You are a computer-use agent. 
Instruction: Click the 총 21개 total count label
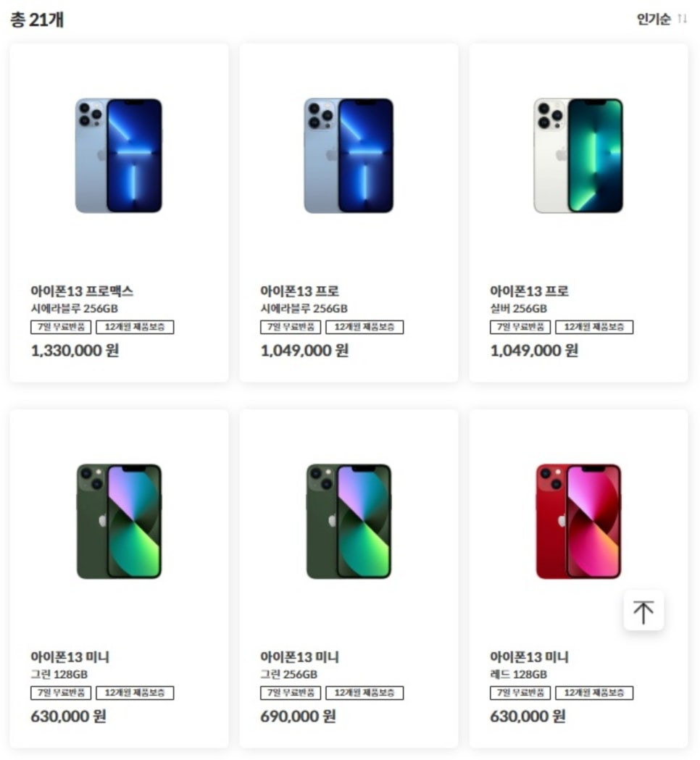(38, 20)
